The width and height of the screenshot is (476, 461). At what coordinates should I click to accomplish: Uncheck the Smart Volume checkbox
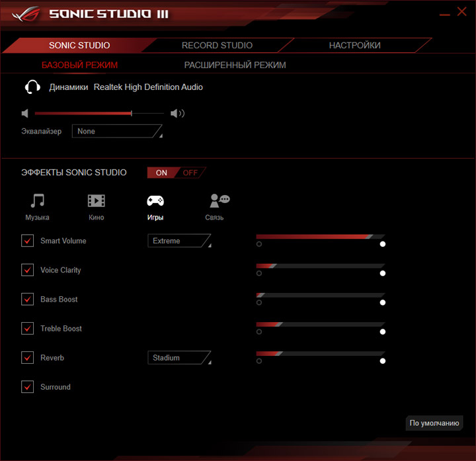tap(27, 241)
